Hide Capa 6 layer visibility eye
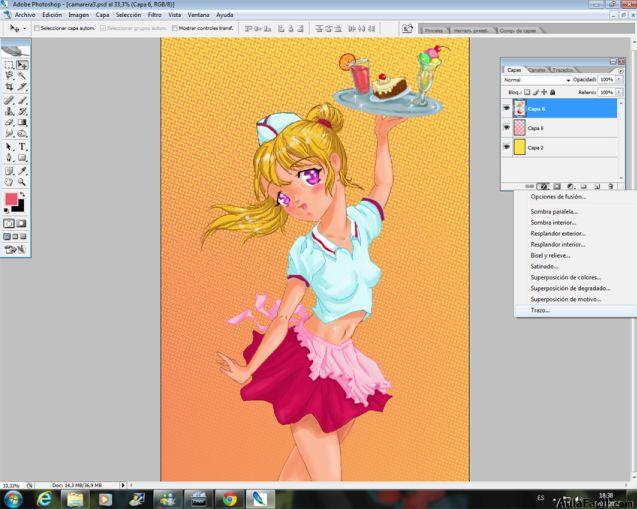The width and height of the screenshot is (637, 509). (507, 108)
